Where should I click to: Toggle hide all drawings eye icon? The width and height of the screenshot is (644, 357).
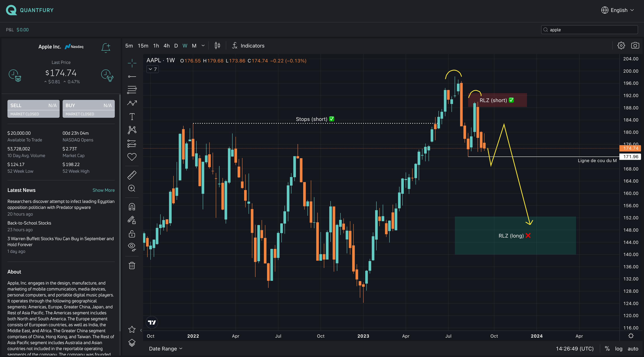click(x=132, y=247)
